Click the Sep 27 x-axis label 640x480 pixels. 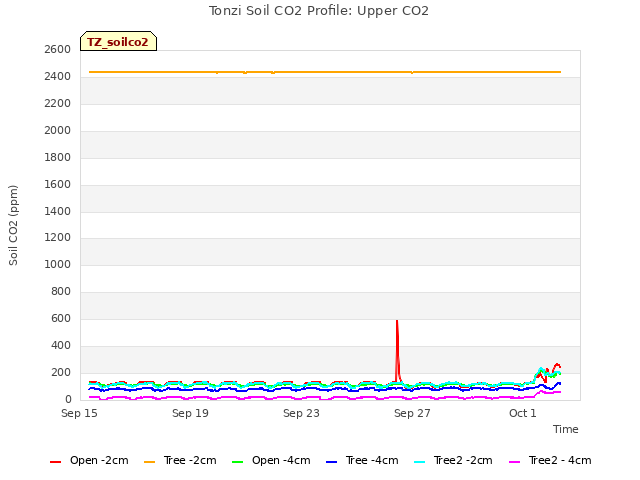[x=412, y=413]
